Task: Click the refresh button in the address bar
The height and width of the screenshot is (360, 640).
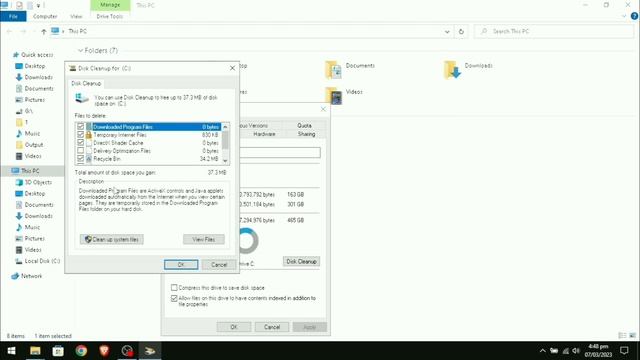Action: pos(461,31)
